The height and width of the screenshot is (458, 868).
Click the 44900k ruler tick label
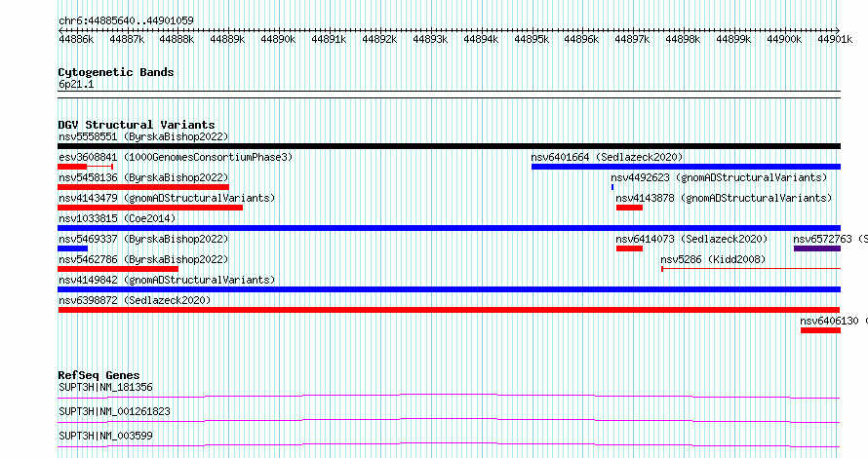coord(784,39)
